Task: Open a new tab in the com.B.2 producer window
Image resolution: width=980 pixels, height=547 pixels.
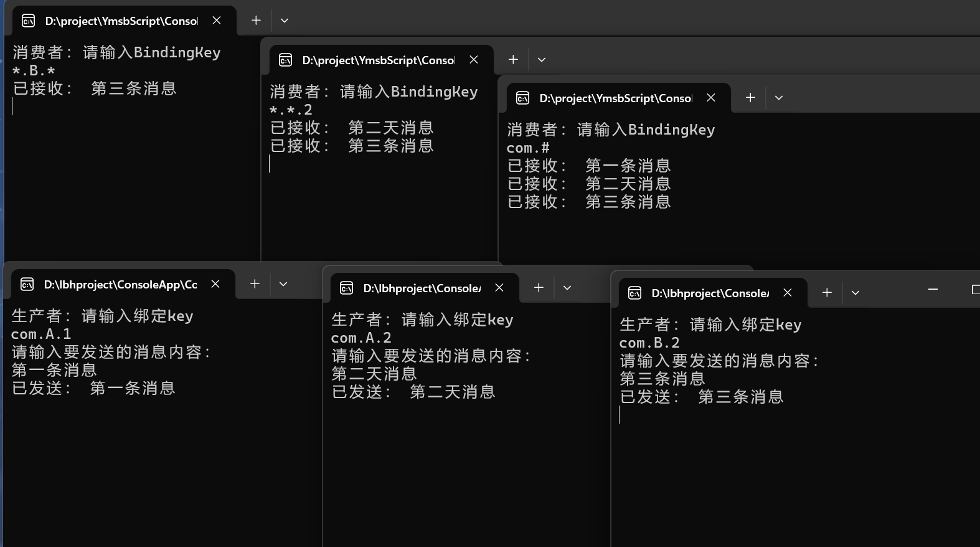Action: click(x=827, y=293)
